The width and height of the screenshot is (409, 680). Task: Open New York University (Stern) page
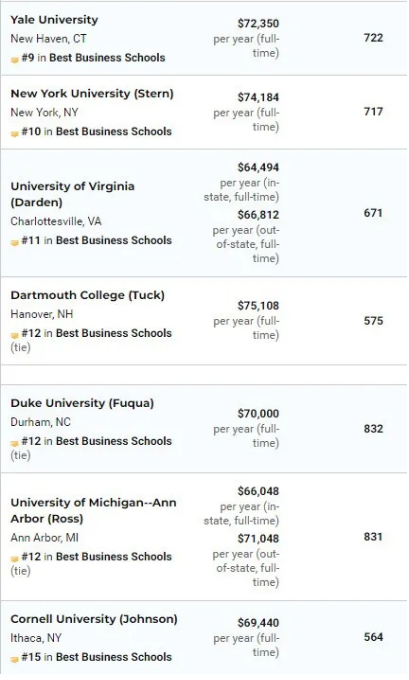(92, 94)
